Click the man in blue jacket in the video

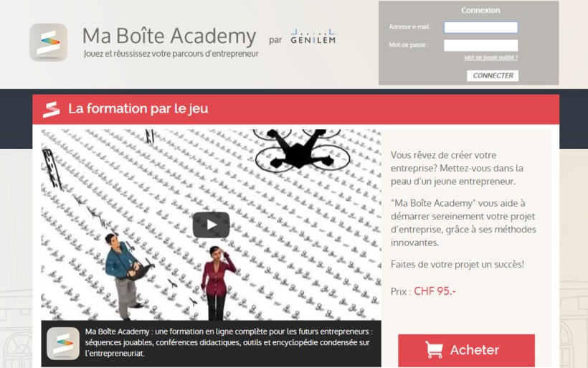point(124,275)
